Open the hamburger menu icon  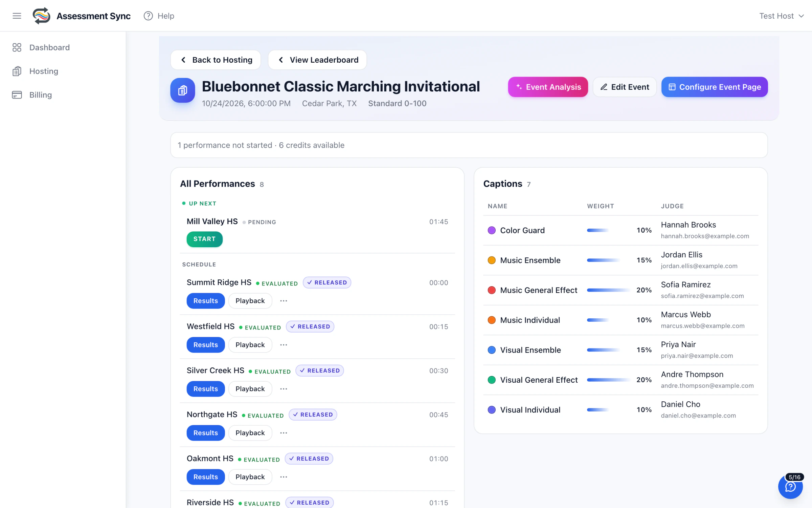tap(17, 16)
